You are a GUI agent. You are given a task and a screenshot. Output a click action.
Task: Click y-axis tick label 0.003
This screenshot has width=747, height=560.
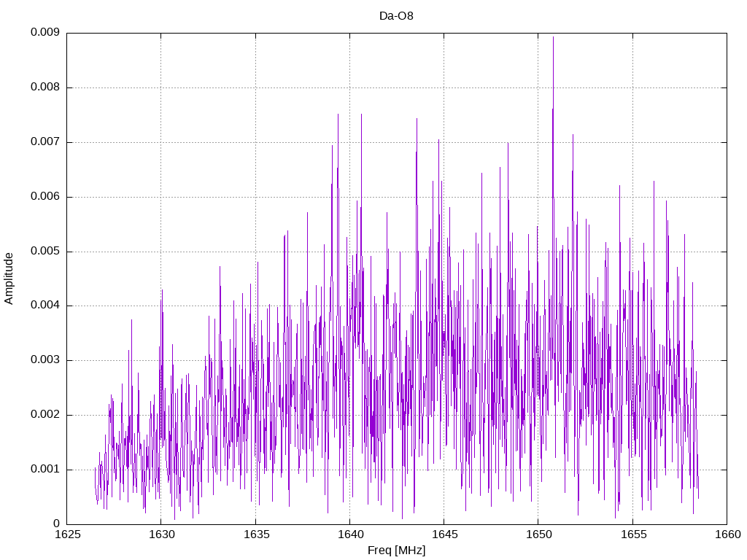pyautogui.click(x=45, y=360)
